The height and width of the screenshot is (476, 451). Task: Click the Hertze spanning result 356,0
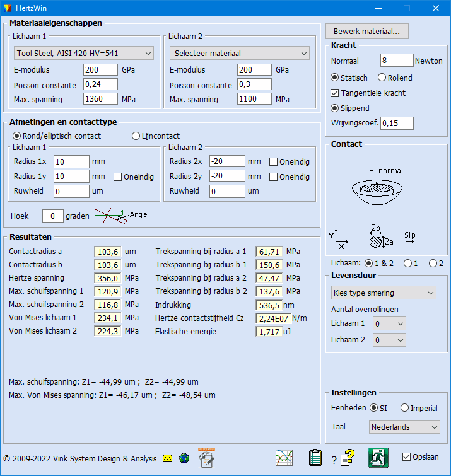(x=108, y=278)
